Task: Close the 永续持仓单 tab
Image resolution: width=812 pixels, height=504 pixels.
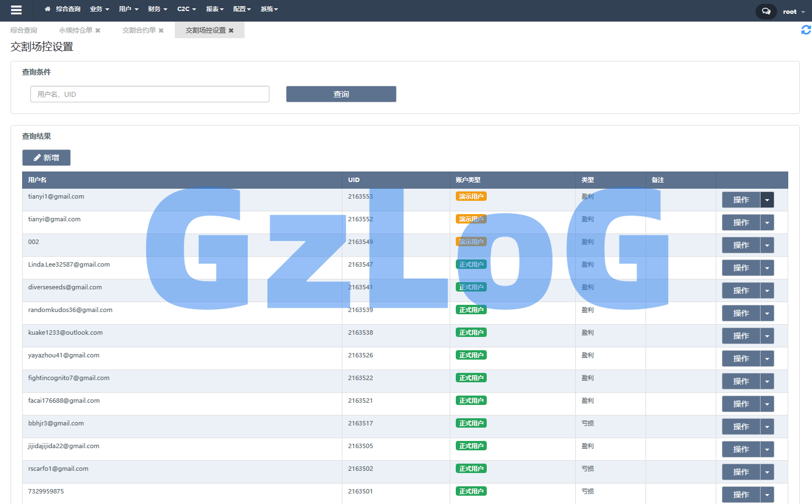Action: tap(98, 30)
